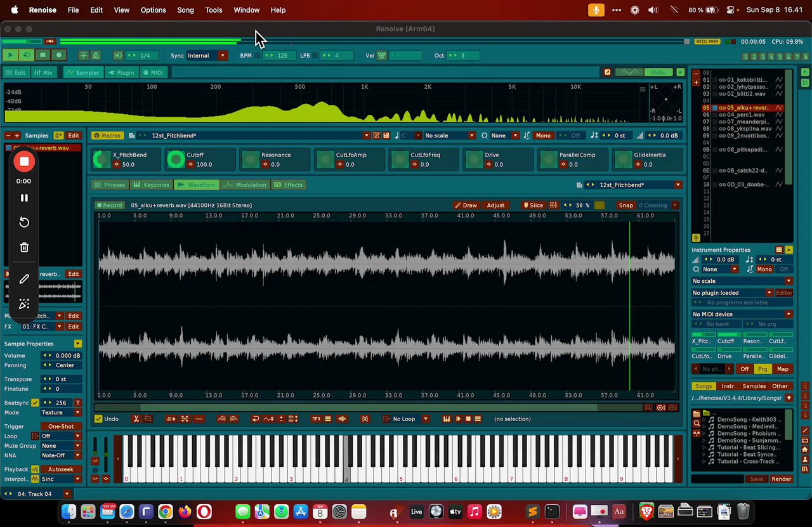Click the Record button above the waveform
Viewport: 812px width, 527px height.
[108, 205]
